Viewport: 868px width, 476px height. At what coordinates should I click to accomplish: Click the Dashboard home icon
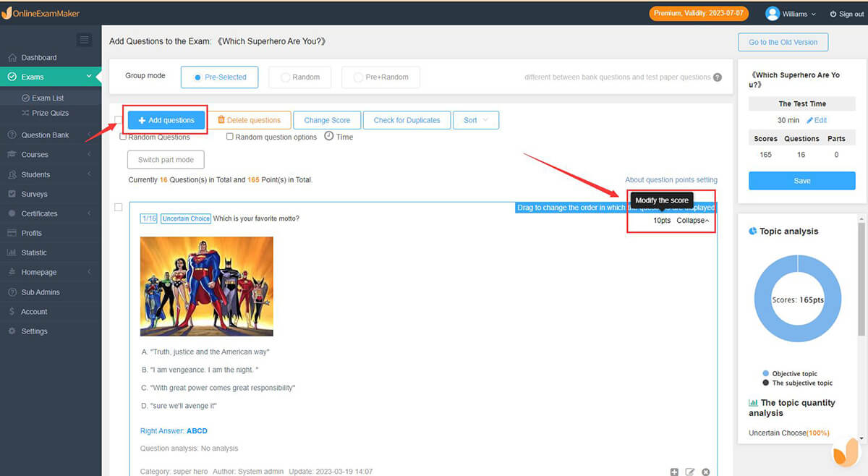(12, 58)
